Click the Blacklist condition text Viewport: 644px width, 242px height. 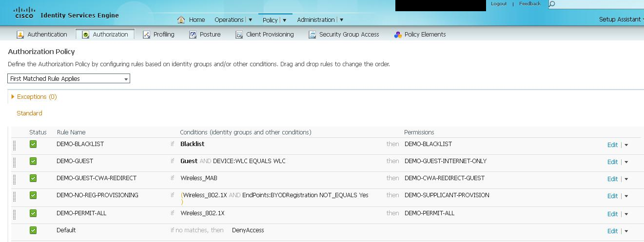pos(192,144)
